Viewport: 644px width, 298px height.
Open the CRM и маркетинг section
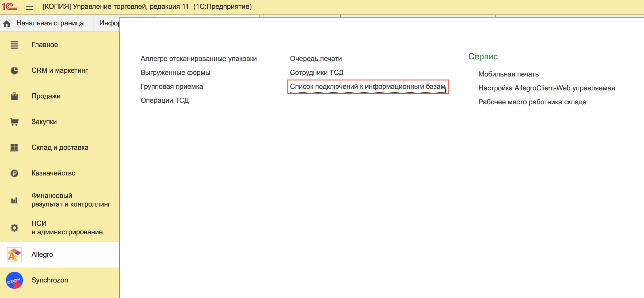(60, 71)
